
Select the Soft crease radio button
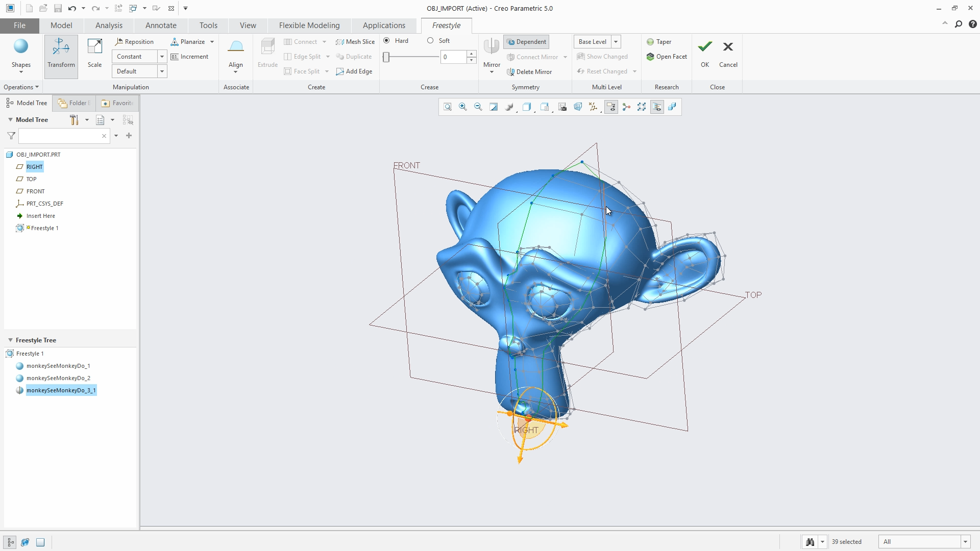430,41
